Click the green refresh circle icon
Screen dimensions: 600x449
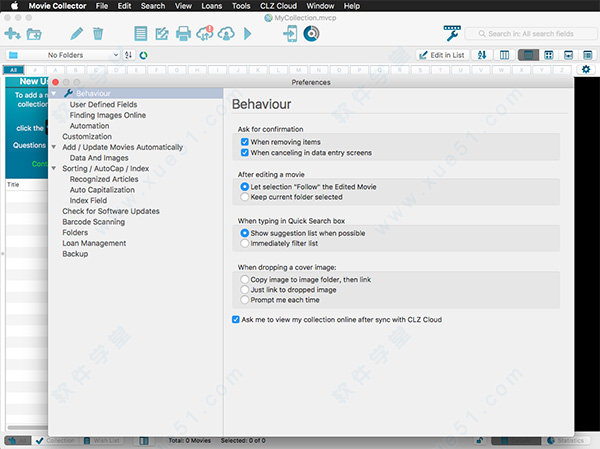[x=143, y=56]
